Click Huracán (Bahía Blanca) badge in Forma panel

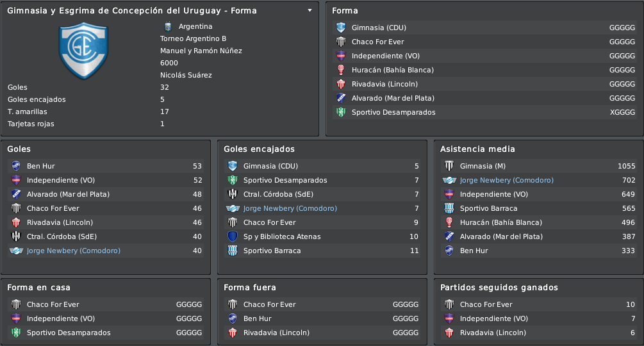pyautogui.click(x=341, y=70)
